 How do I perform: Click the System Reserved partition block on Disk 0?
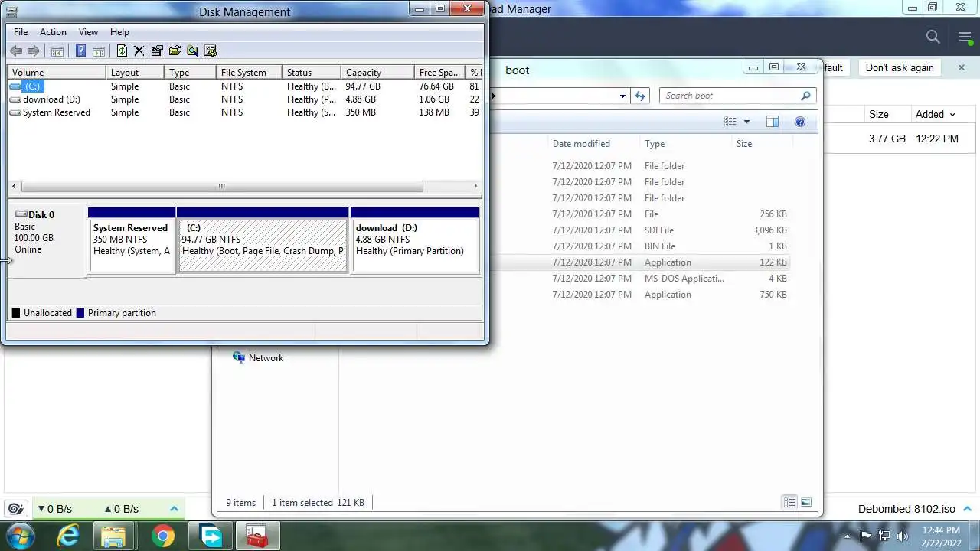[132, 240]
